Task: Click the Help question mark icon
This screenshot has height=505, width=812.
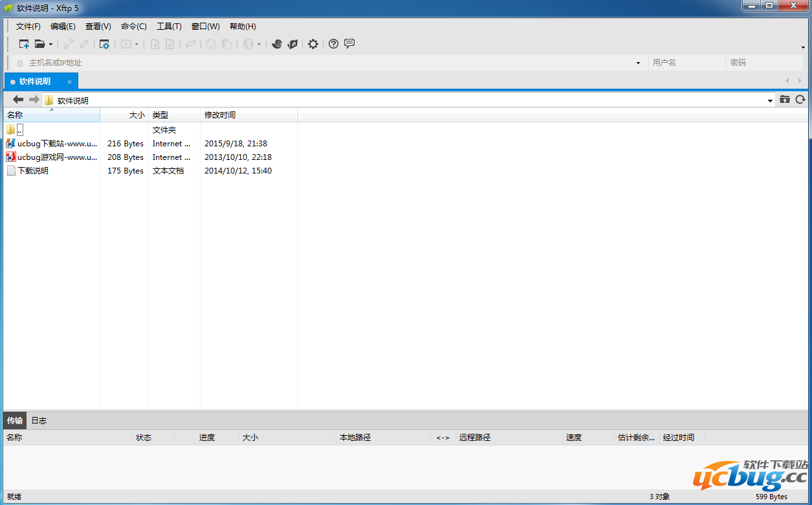Action: click(x=333, y=44)
